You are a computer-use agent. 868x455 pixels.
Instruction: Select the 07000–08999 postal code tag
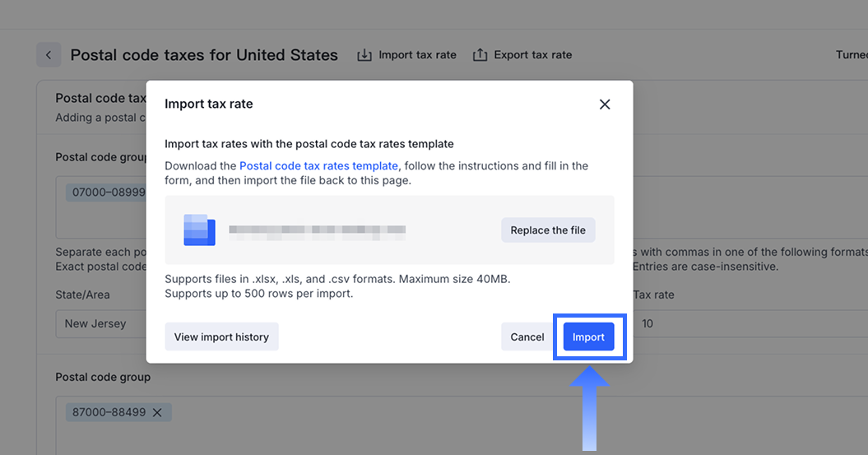[x=109, y=193]
